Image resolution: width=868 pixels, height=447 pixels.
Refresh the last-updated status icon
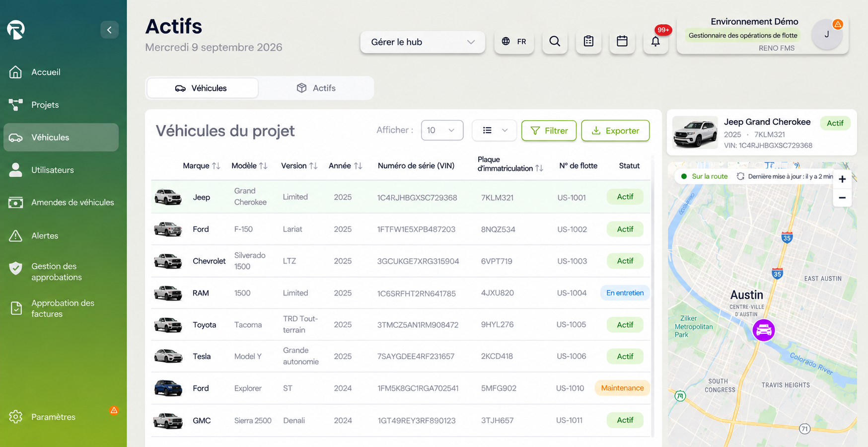740,176
